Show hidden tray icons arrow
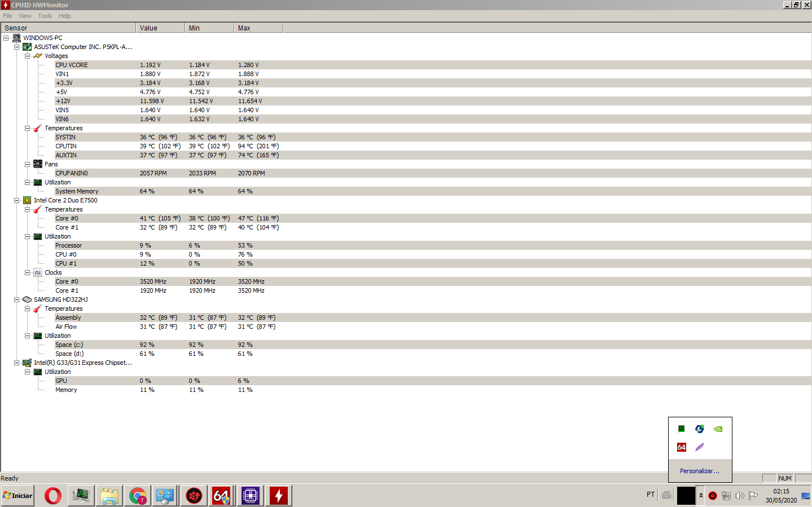This screenshot has height=507, width=812. point(701,496)
